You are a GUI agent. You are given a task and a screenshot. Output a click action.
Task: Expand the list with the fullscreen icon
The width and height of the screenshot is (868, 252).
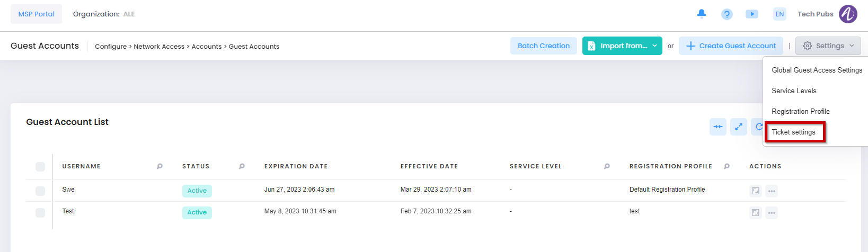738,127
